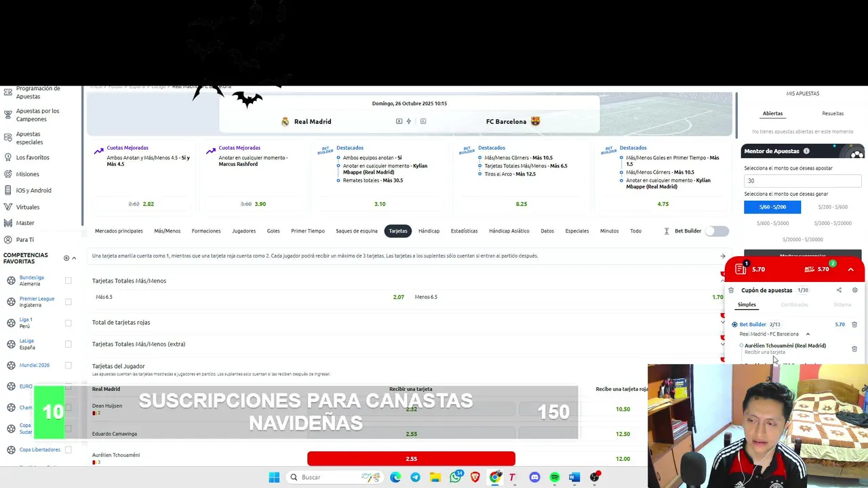Image resolution: width=868 pixels, height=488 pixels.
Task: Open Los favoritos sidebar icon
Action: 8,158
